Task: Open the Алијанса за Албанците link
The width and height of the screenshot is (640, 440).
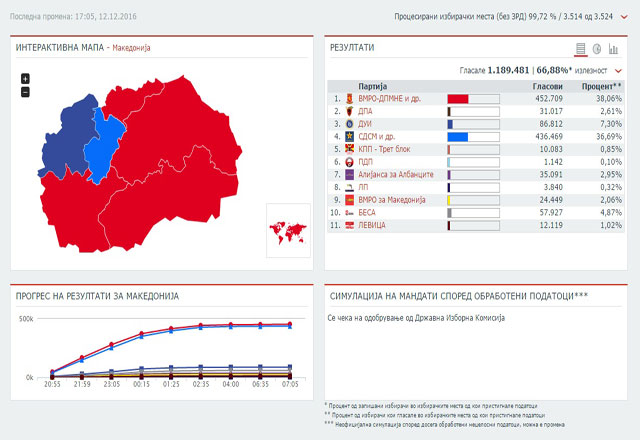Action: tap(396, 175)
